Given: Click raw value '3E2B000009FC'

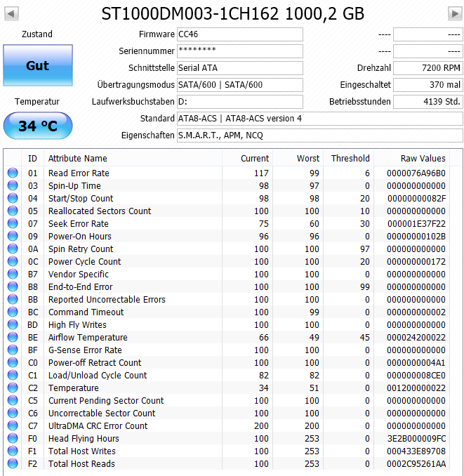Looking at the screenshot, I should pos(416,438).
